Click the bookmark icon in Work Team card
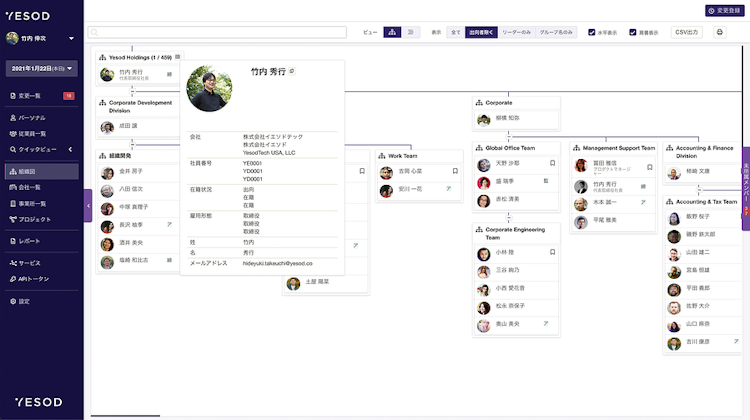750x420 pixels. pyautogui.click(x=455, y=171)
